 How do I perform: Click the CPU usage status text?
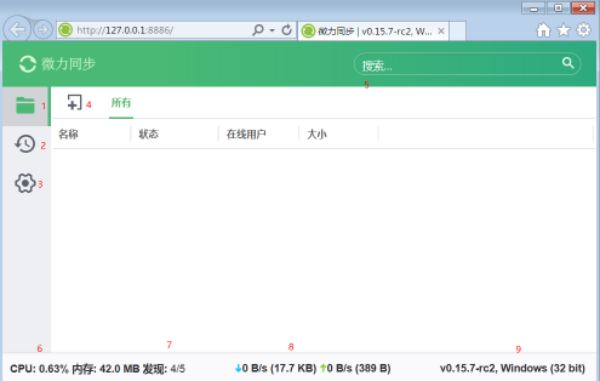tap(39, 369)
